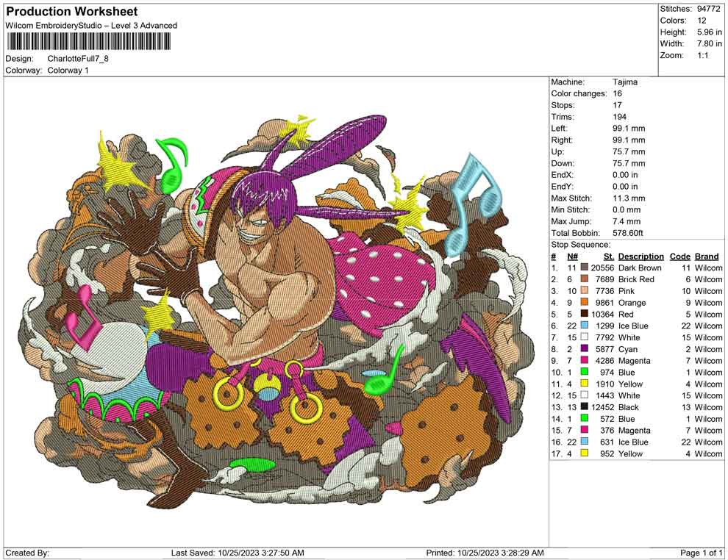728x560 pixels.
Task: Click the 'Created By:' footer label
Action: [27, 553]
